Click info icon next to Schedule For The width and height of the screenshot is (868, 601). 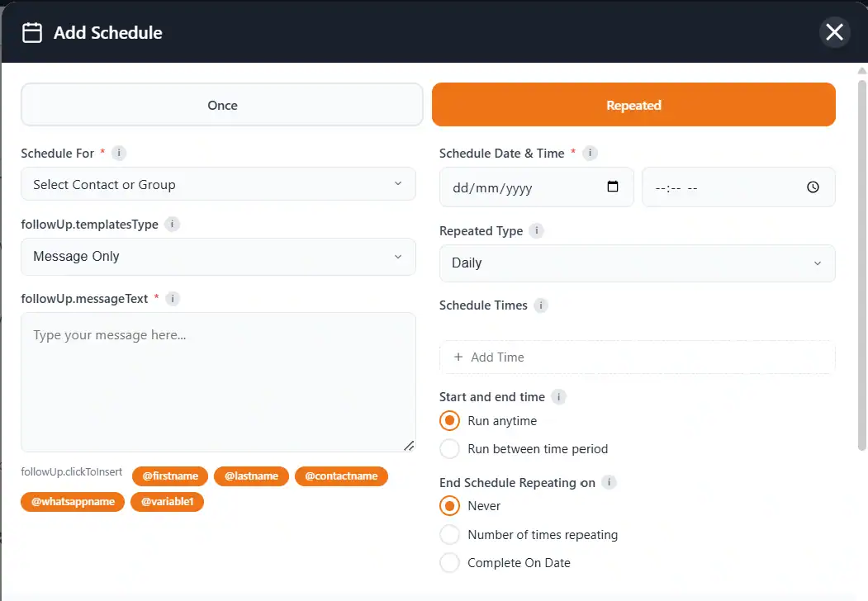tap(119, 153)
